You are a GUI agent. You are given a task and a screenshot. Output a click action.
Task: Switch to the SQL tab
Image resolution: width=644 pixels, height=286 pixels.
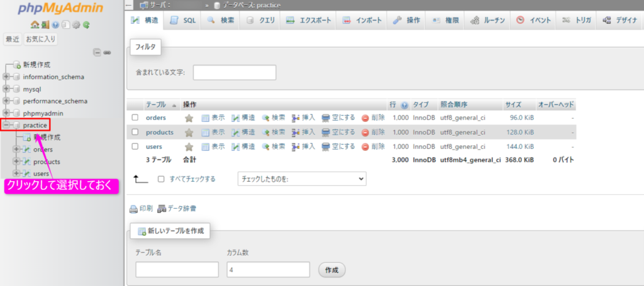pyautogui.click(x=183, y=20)
